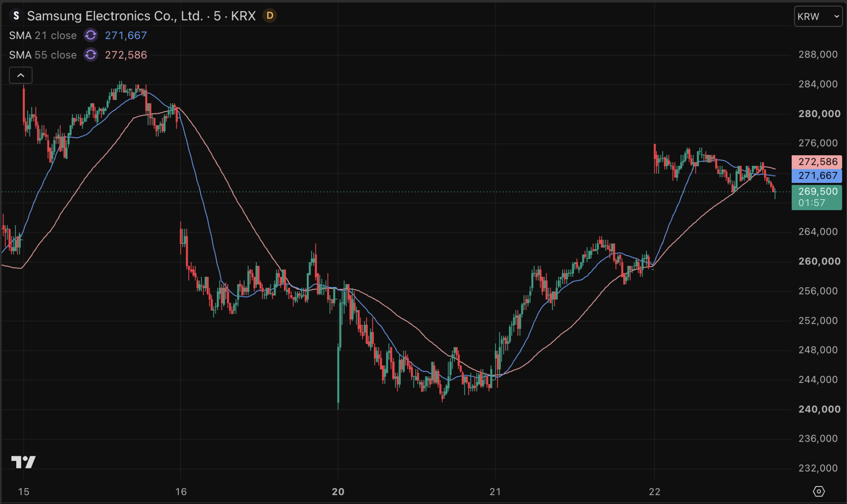Click the Samsung Electronics Co., Ltd. title

(115, 16)
